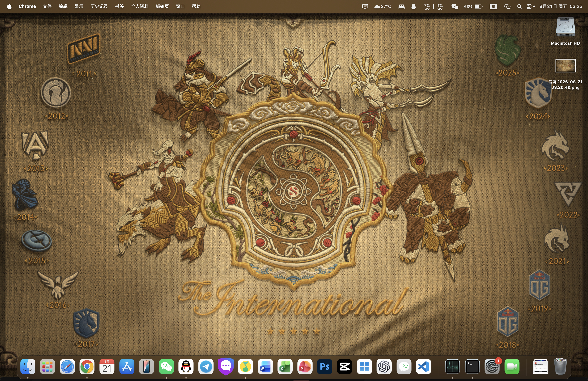
Task: Click the date and time 8月21日 周五 03:25
Action: point(561,6)
